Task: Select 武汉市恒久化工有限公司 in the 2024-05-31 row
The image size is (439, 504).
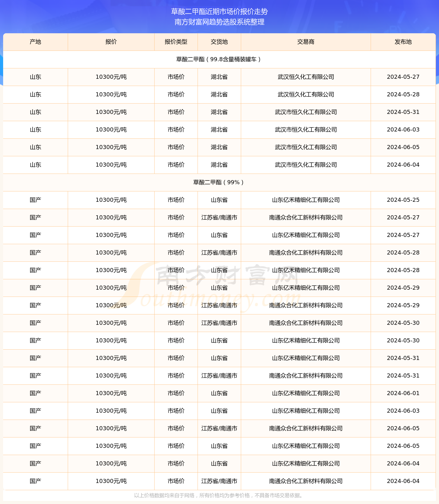Action: 306,112
